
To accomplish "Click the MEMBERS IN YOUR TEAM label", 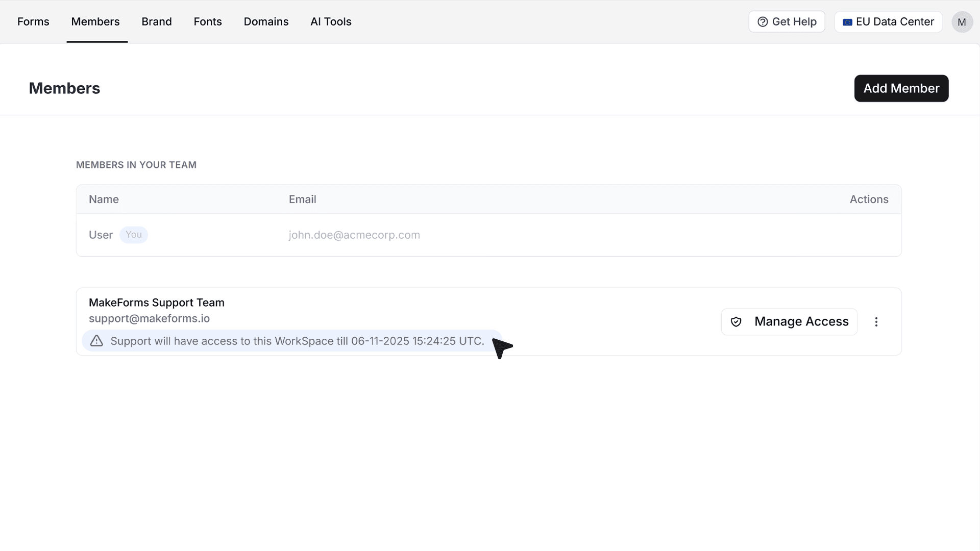I will coord(136,165).
